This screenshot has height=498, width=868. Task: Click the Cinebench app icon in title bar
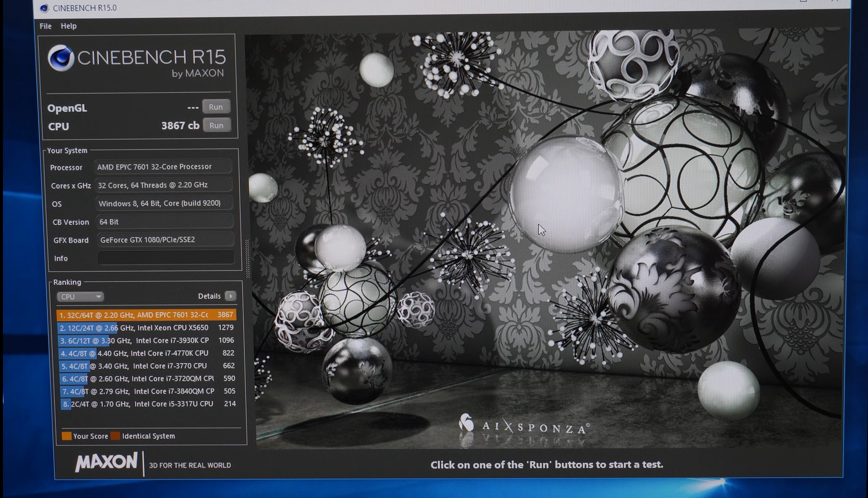pos(44,8)
